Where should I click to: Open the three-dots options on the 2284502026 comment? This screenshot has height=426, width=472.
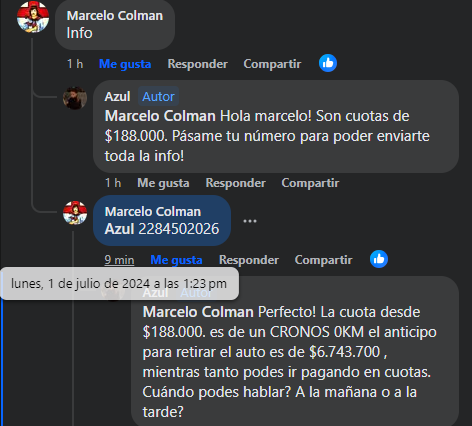click(x=250, y=221)
